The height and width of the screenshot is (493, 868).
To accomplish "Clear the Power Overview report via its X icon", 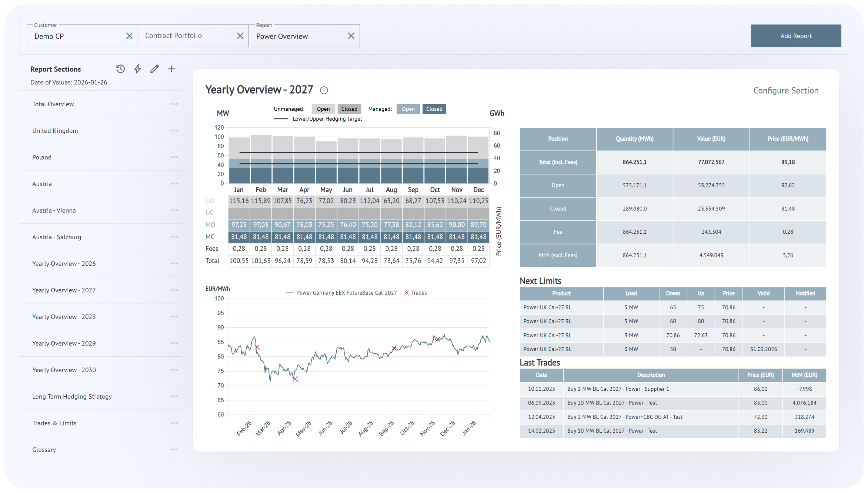I will coord(351,36).
